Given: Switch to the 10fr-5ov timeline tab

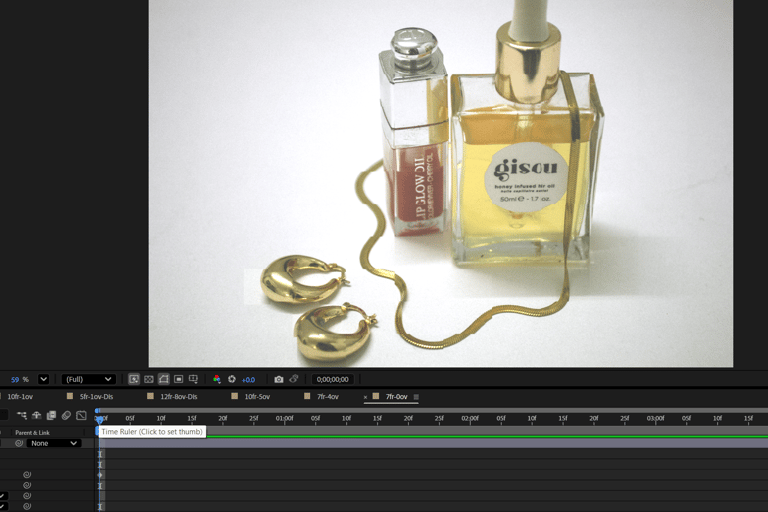Looking at the screenshot, I should coord(257,396).
